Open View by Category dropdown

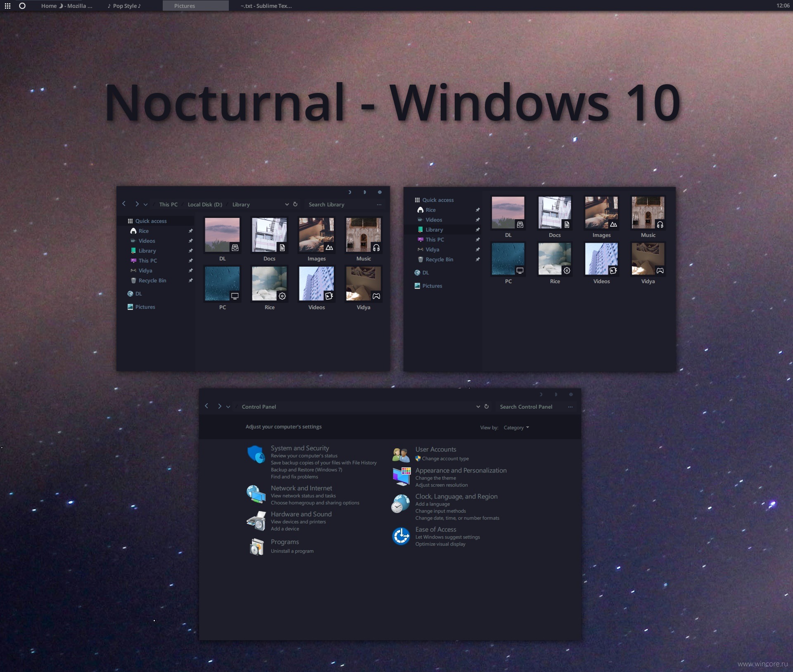516,428
